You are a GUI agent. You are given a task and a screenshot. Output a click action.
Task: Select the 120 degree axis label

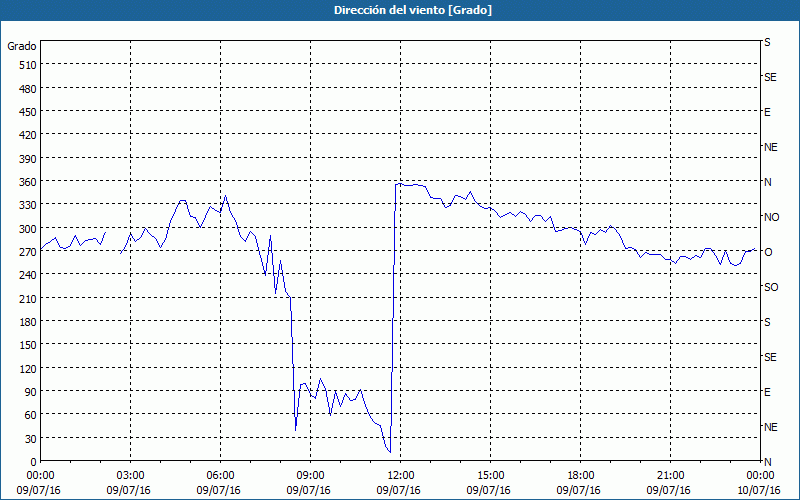[x=29, y=368]
